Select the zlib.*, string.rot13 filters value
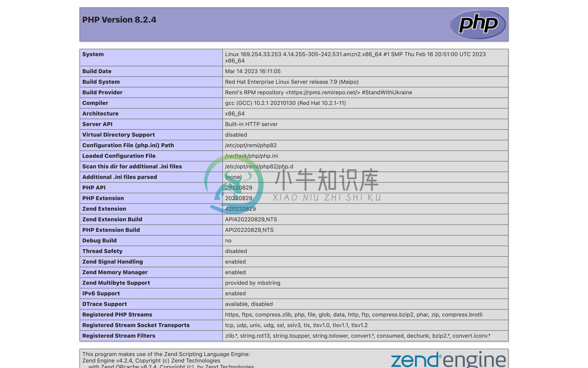This screenshot has width=588, height=368. pos(358,336)
